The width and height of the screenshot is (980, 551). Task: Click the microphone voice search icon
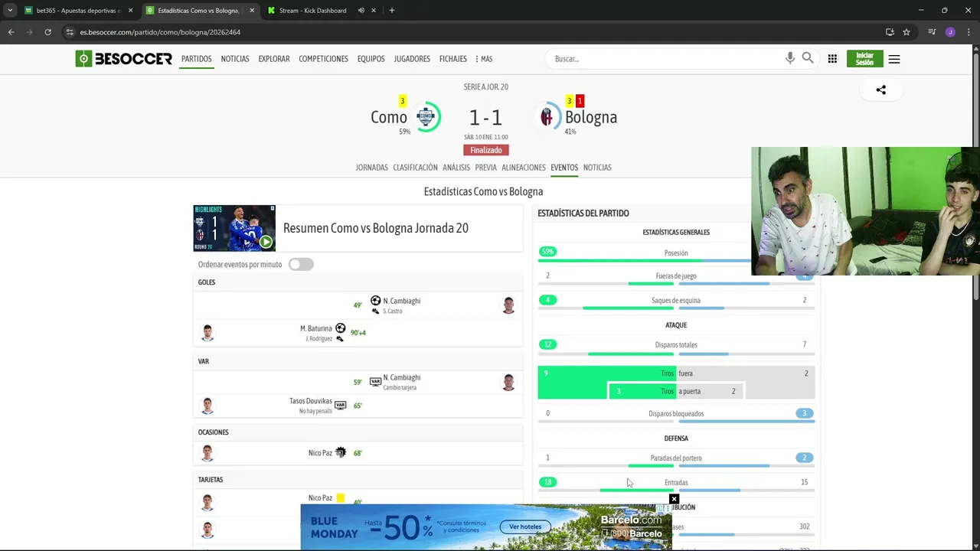click(790, 58)
